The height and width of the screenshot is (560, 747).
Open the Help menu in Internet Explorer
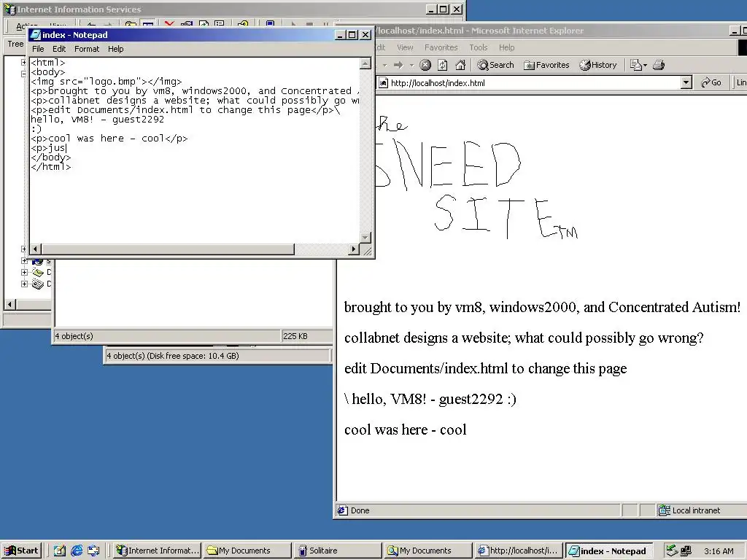[x=507, y=47]
